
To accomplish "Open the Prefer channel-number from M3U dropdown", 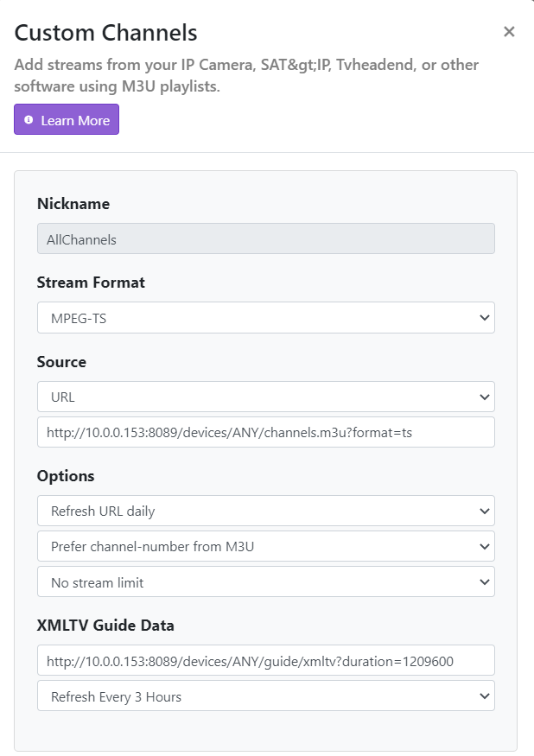I will (265, 546).
